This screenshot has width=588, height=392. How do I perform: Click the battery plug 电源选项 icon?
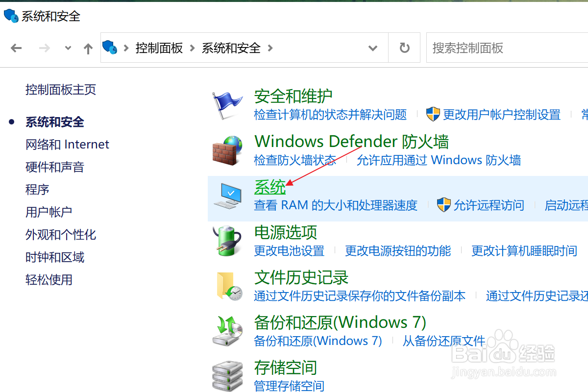[x=228, y=240]
